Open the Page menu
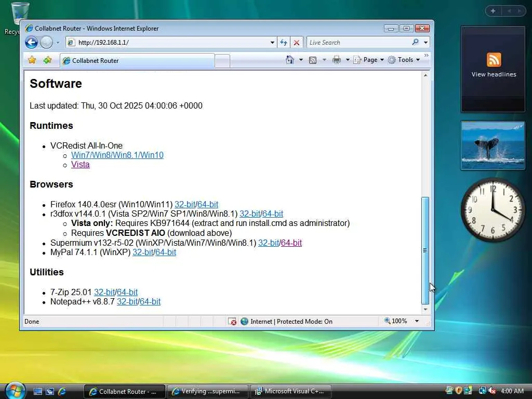Image resolution: width=532 pixels, height=399 pixels. click(x=369, y=60)
